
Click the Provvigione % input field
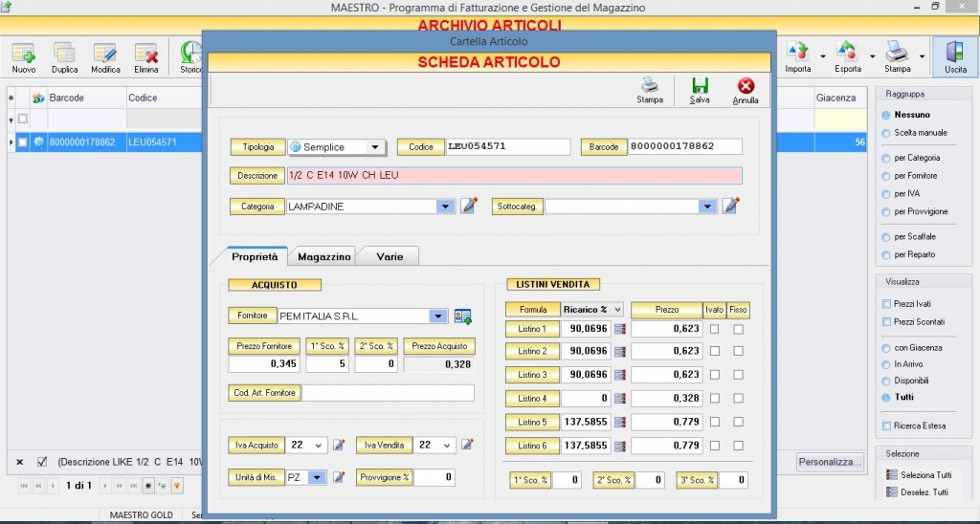434,477
